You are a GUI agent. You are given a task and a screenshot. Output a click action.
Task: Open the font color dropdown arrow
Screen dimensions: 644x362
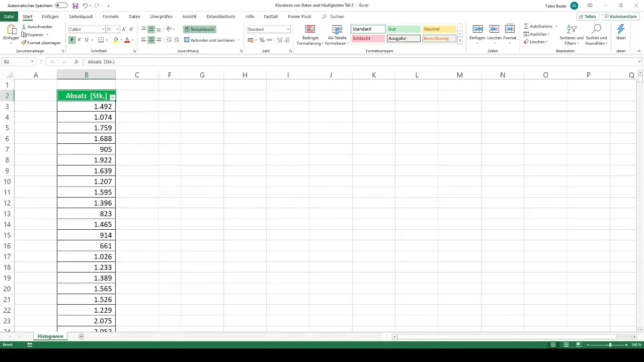pos(132,40)
